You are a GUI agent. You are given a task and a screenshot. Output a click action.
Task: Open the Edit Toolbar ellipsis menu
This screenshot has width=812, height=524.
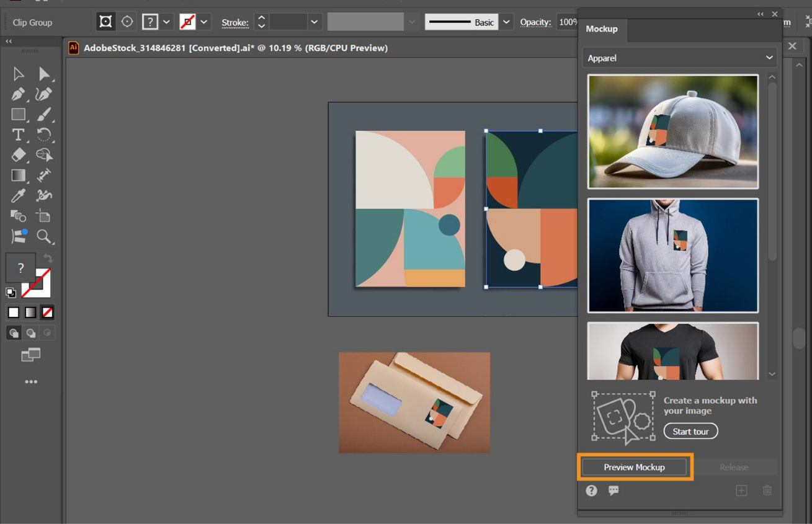tap(31, 381)
